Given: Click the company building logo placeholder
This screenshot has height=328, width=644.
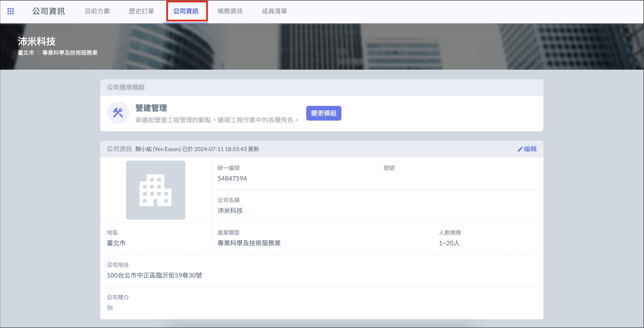Looking at the screenshot, I should (x=155, y=190).
